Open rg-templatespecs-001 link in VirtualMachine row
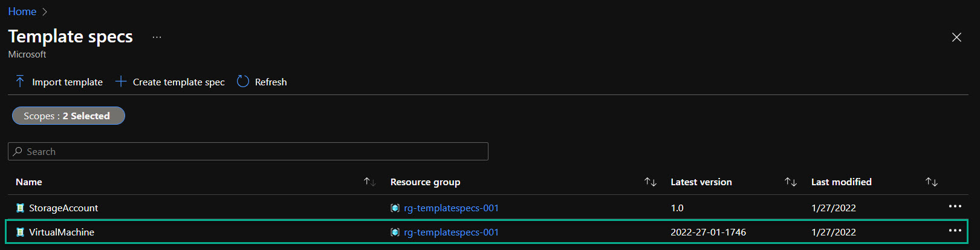 (451, 232)
